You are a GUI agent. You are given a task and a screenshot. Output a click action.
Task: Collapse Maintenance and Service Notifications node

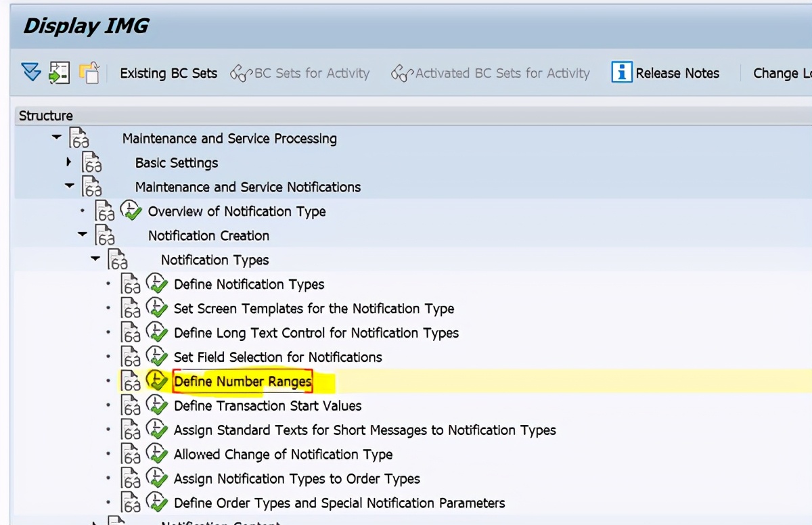(69, 186)
